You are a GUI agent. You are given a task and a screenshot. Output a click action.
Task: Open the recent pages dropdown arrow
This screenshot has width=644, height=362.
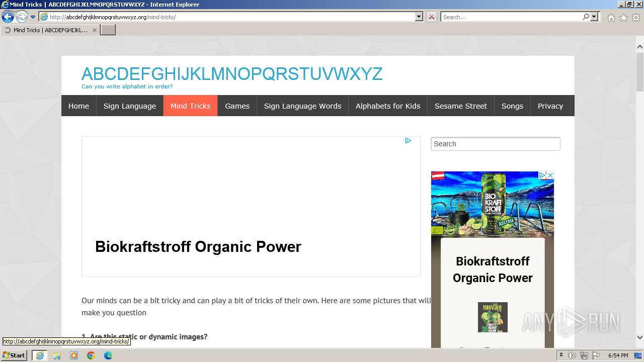click(33, 17)
